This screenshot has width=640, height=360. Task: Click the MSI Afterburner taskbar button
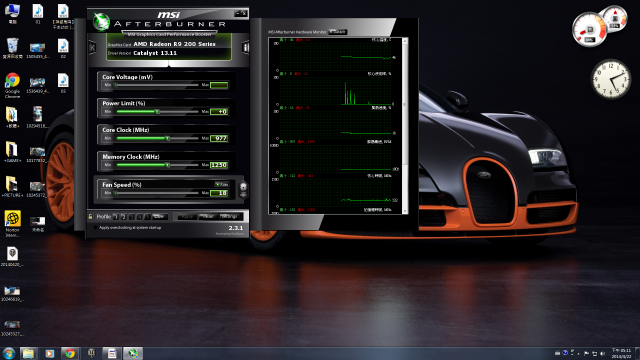(x=133, y=353)
